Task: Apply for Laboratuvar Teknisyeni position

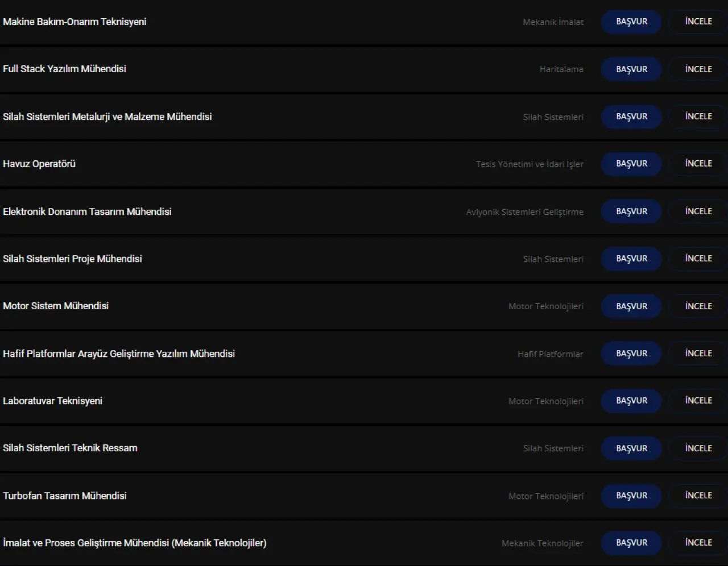Action: (x=631, y=401)
